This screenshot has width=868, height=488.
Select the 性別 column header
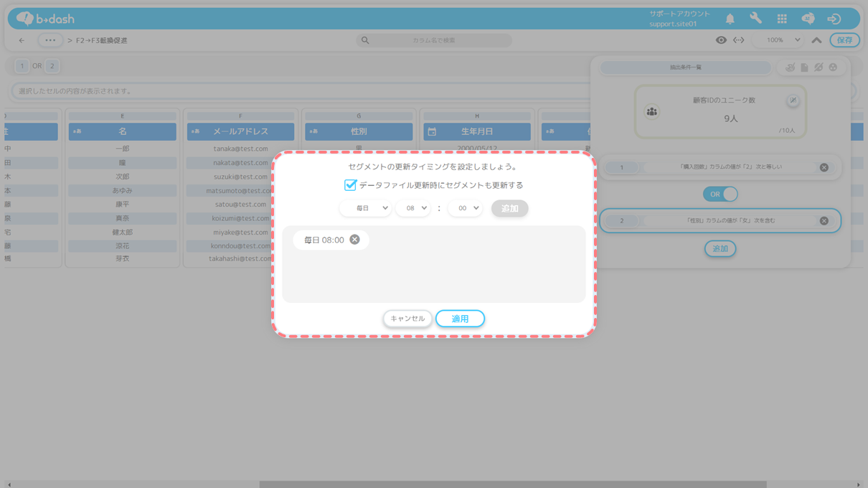click(359, 131)
